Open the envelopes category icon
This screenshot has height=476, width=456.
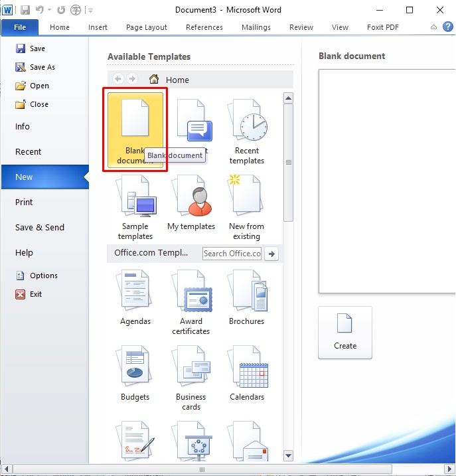click(x=247, y=441)
